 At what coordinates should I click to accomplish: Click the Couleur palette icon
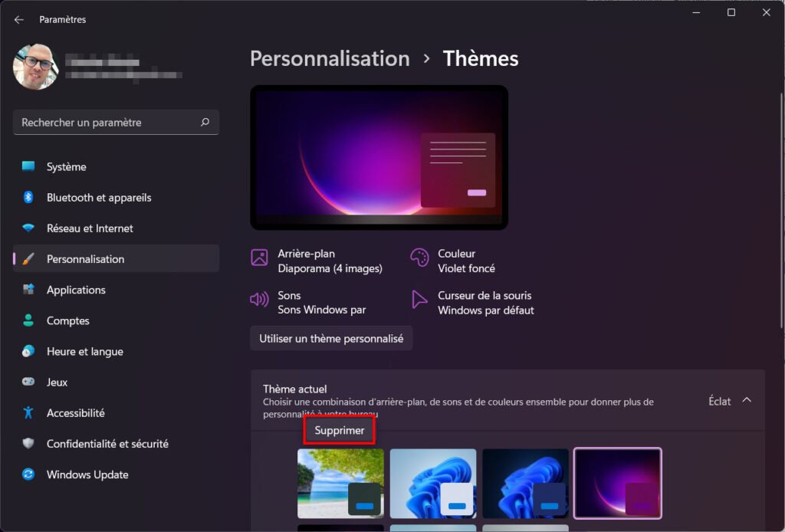tap(419, 258)
